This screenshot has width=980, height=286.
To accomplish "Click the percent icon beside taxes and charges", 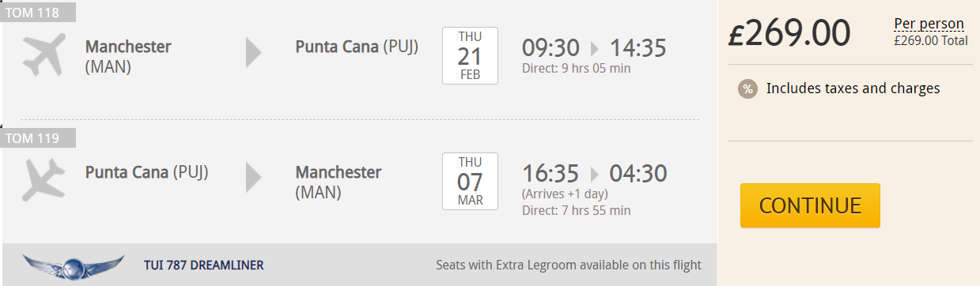I will click(747, 88).
